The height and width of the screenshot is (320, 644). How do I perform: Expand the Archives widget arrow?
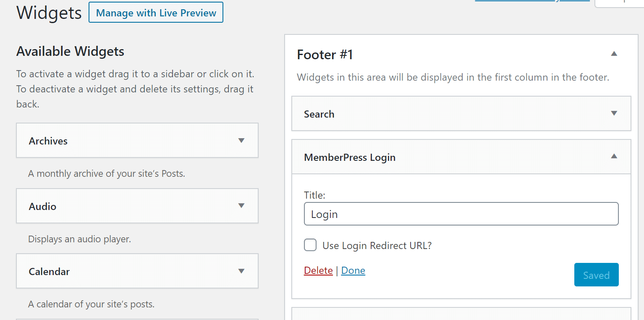pos(241,140)
